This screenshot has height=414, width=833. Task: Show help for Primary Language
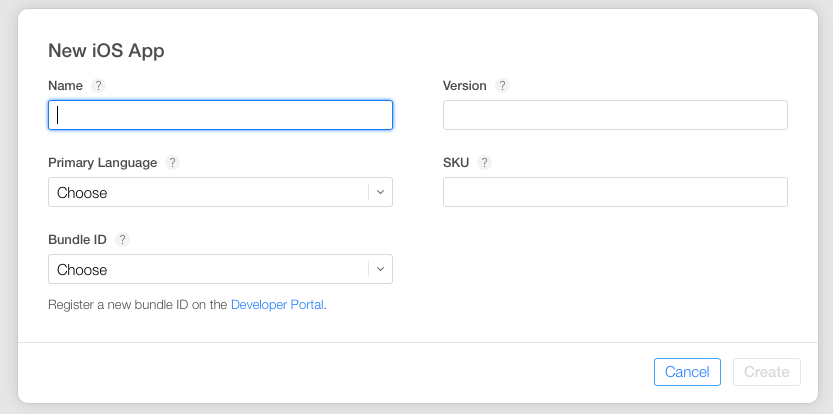pyautogui.click(x=172, y=163)
